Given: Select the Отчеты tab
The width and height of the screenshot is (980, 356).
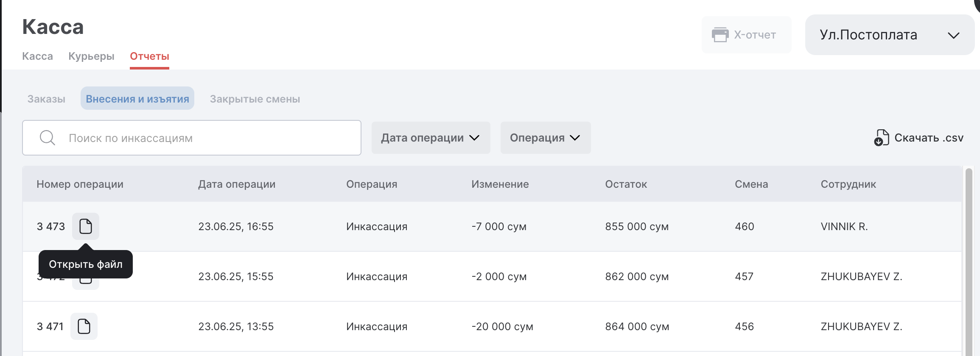Looking at the screenshot, I should (x=149, y=56).
